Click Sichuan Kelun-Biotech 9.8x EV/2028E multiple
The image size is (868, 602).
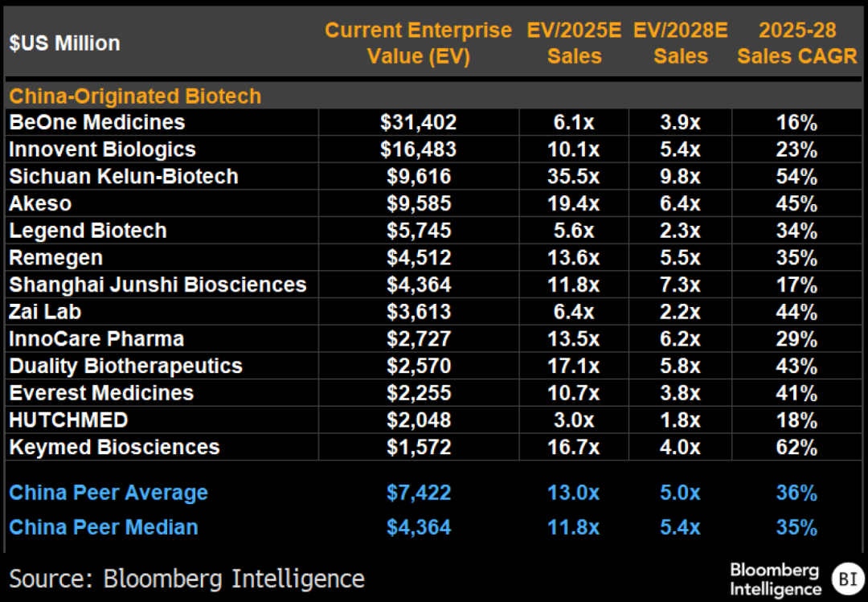[680, 177]
